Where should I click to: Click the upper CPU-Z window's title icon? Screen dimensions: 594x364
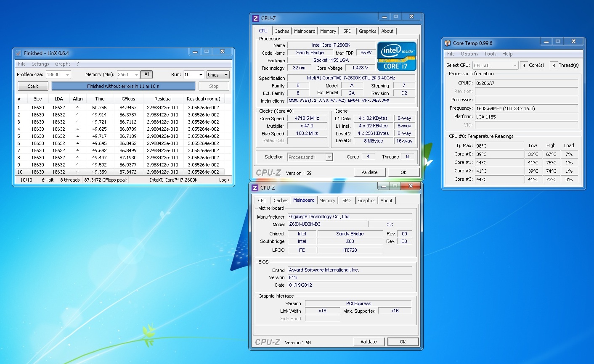click(256, 18)
